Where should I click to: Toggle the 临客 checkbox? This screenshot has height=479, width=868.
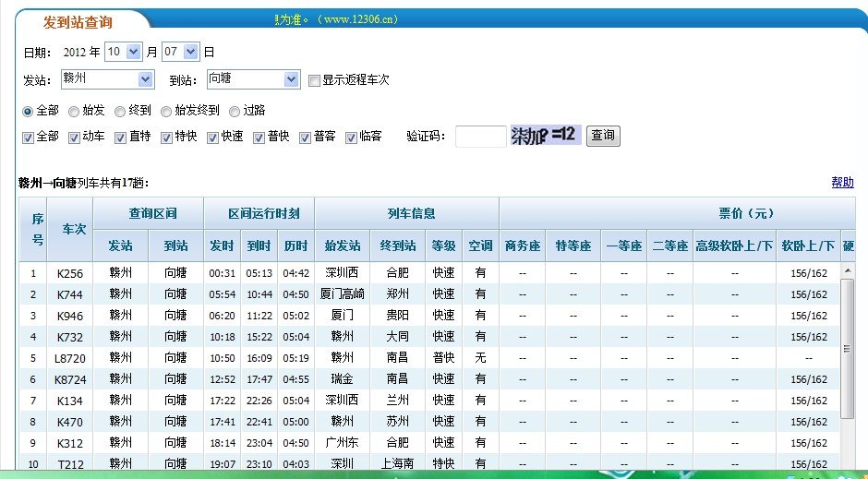click(351, 138)
